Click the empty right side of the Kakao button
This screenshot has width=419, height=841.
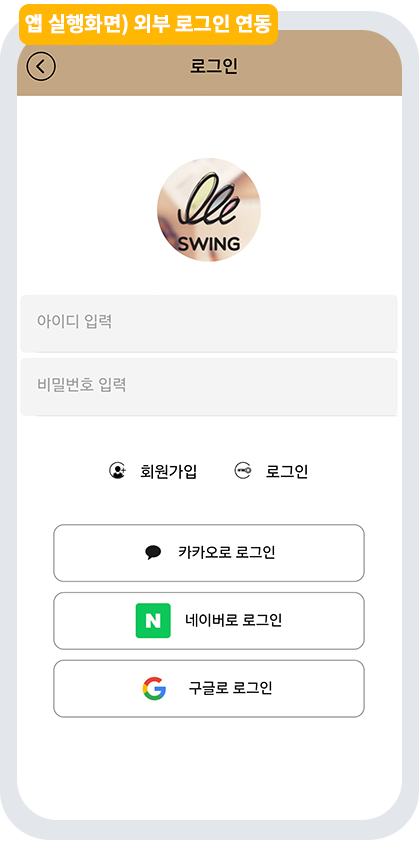[x=322, y=552]
